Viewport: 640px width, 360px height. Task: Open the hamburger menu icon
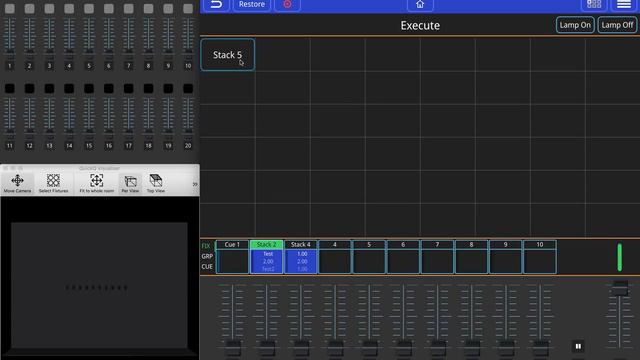pyautogui.click(x=624, y=5)
